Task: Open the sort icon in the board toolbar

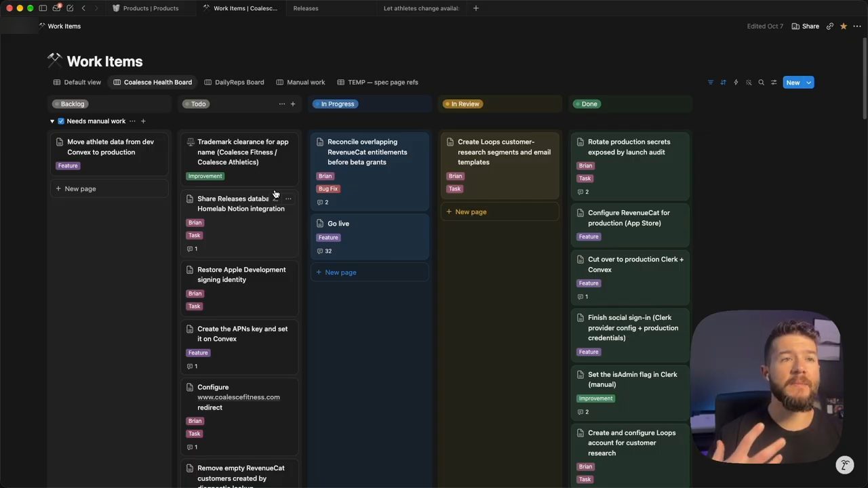Action: tap(723, 83)
